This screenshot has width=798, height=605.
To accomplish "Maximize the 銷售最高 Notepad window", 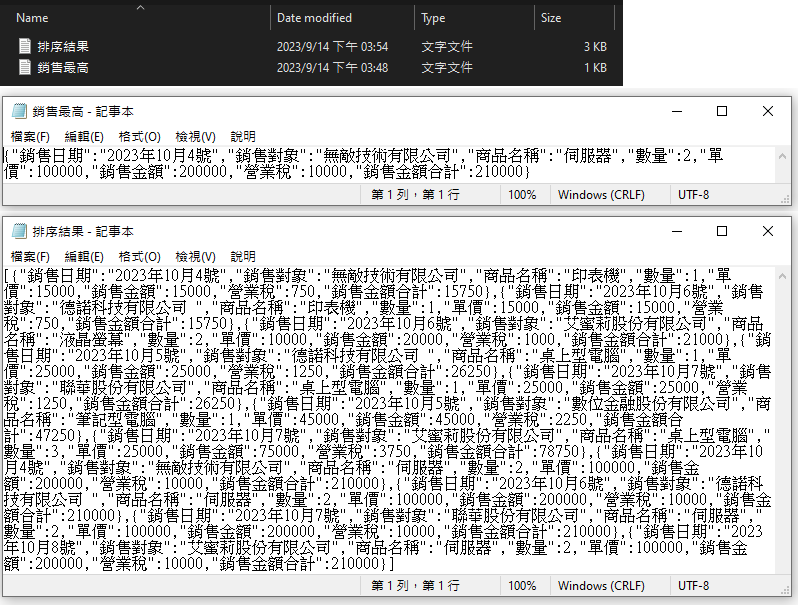I will [722, 111].
